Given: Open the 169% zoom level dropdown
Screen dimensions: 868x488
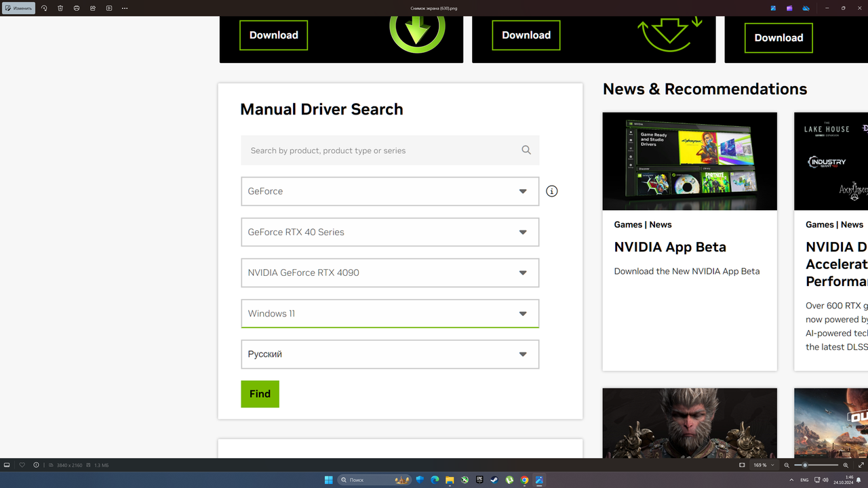Looking at the screenshot, I should point(764,465).
